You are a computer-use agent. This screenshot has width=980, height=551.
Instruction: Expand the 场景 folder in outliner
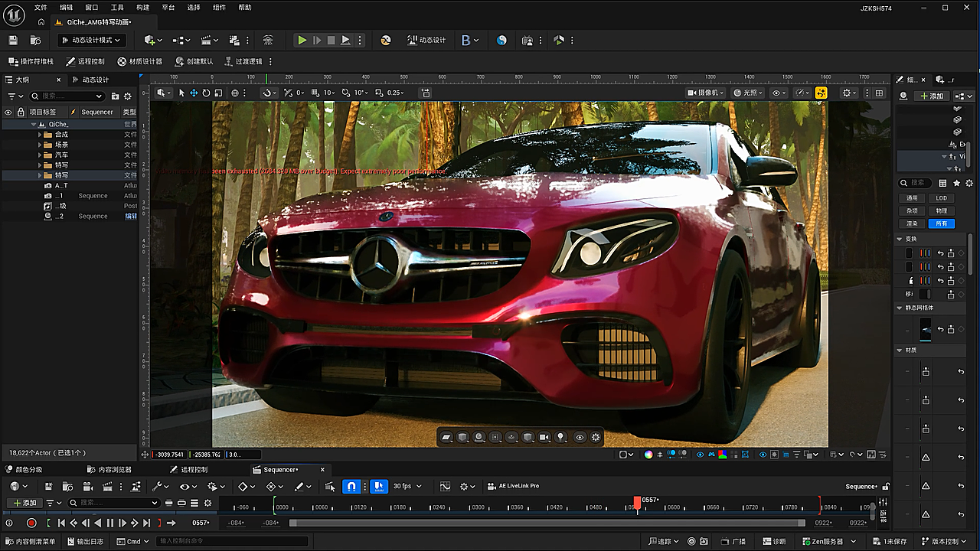click(40, 145)
